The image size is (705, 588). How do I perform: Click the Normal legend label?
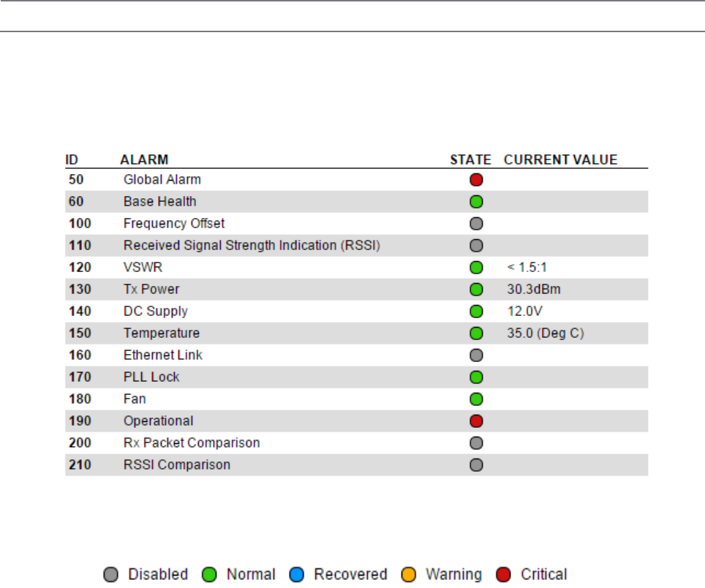click(x=251, y=575)
